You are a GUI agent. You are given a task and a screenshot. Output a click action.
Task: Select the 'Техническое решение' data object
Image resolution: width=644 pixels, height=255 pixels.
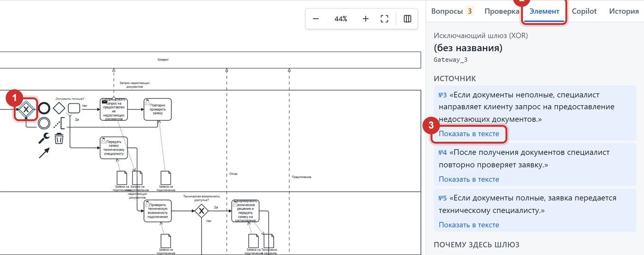(269, 241)
